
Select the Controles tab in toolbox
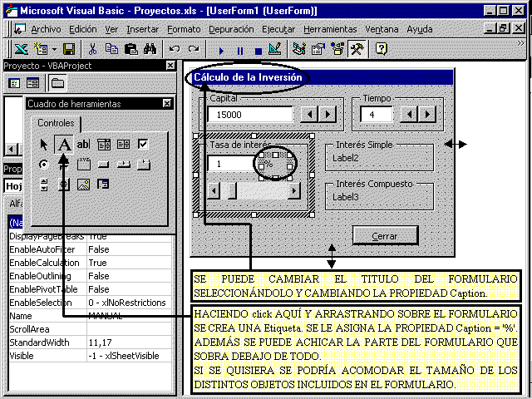tap(56, 123)
